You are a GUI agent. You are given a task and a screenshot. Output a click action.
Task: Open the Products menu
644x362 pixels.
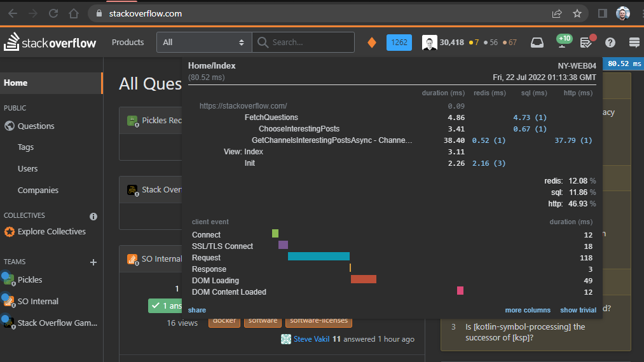coord(128,43)
